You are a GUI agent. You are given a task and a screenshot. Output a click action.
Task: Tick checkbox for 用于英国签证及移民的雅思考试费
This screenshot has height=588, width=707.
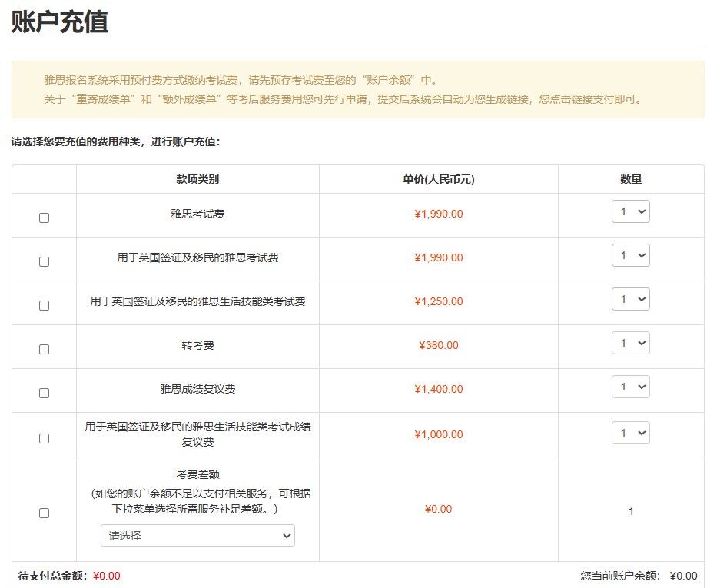point(44,261)
